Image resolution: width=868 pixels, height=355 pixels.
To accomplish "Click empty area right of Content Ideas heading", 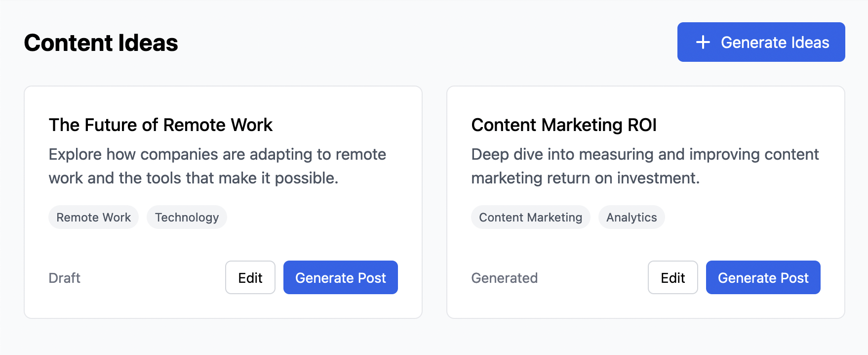I will pyautogui.click(x=425, y=43).
